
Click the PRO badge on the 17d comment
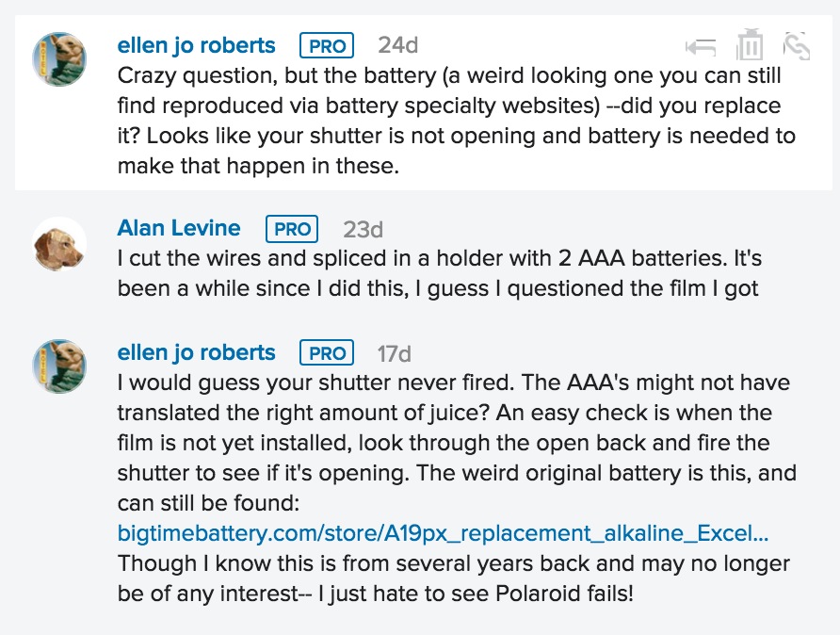pos(327,353)
